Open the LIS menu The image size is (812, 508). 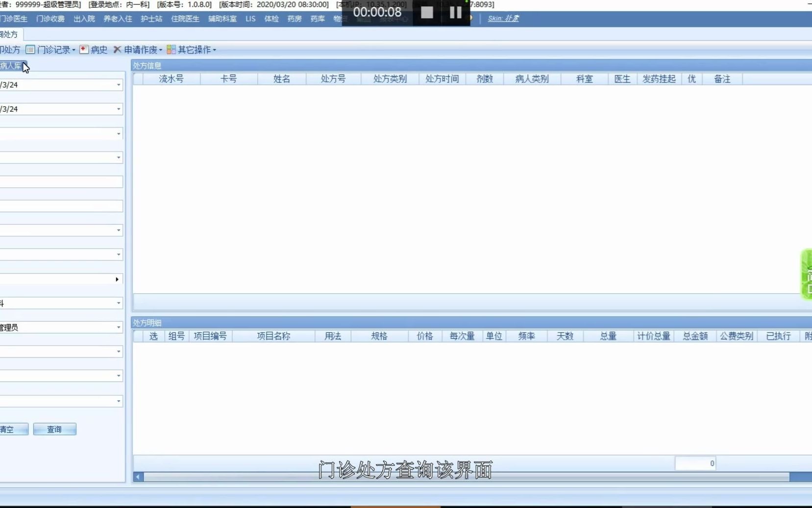coord(250,19)
